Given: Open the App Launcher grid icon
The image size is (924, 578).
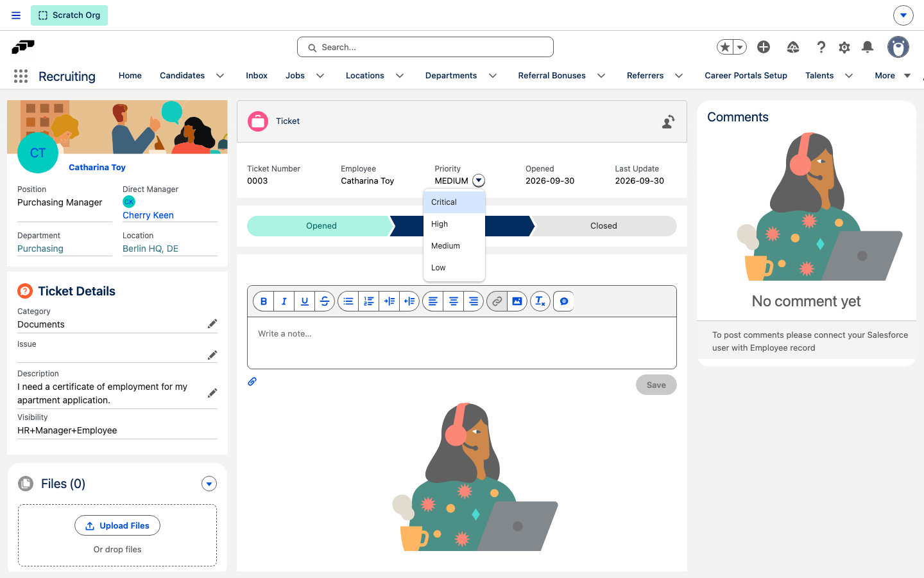Looking at the screenshot, I should pyautogui.click(x=21, y=76).
